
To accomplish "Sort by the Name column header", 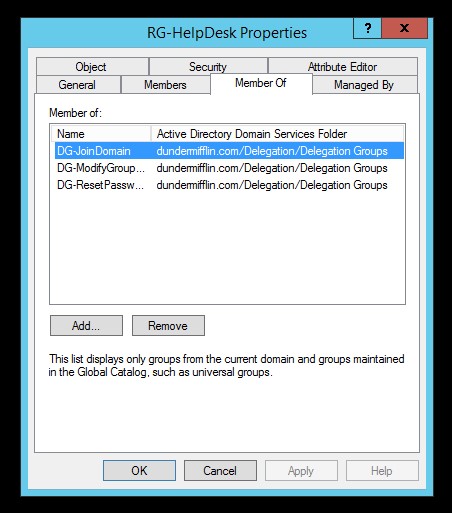I will (101, 134).
